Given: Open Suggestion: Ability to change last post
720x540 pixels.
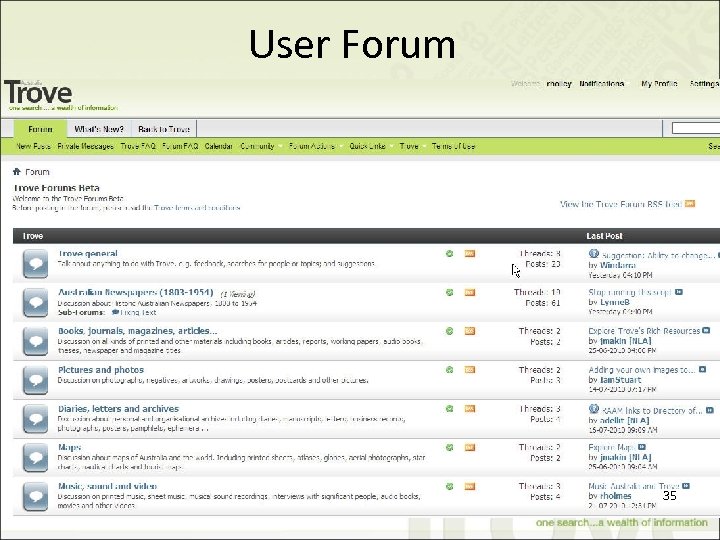Looking at the screenshot, I should (657, 255).
